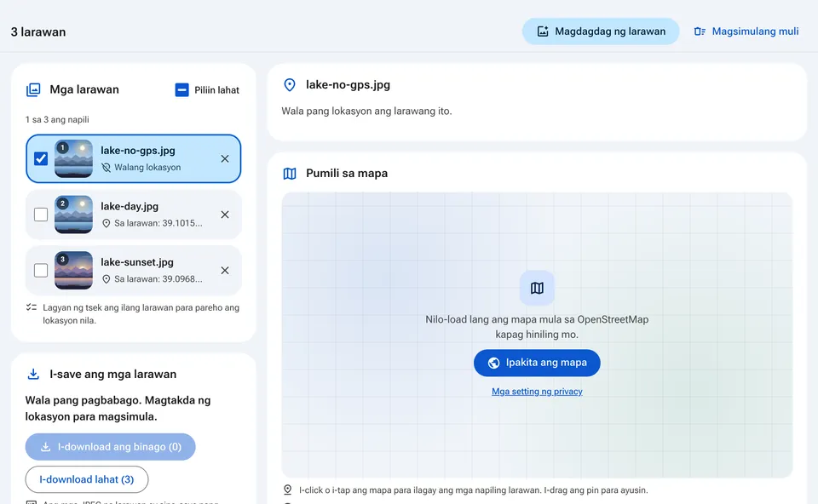Check the lake-sunset.jpg checkbox
The image size is (818, 504).
point(41,270)
